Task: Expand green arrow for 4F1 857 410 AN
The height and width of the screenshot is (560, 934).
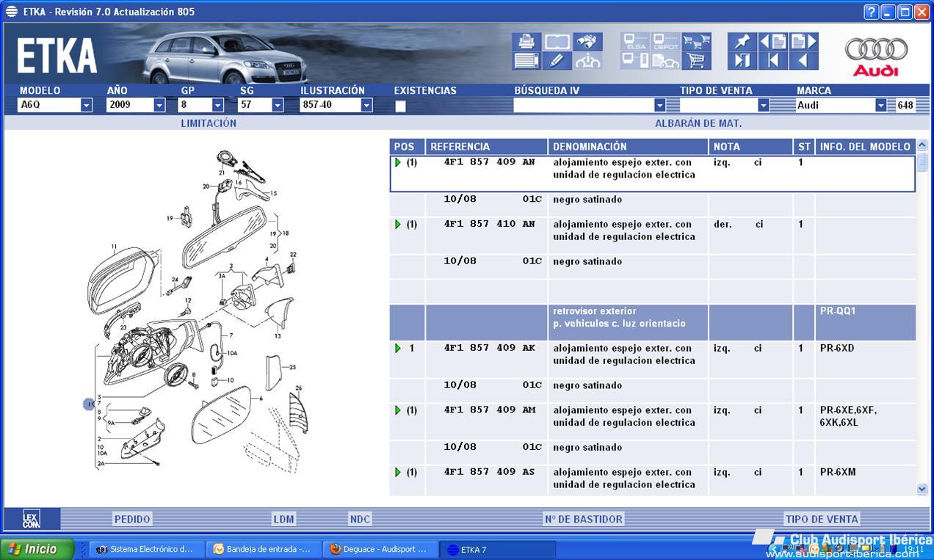Action: click(x=398, y=224)
